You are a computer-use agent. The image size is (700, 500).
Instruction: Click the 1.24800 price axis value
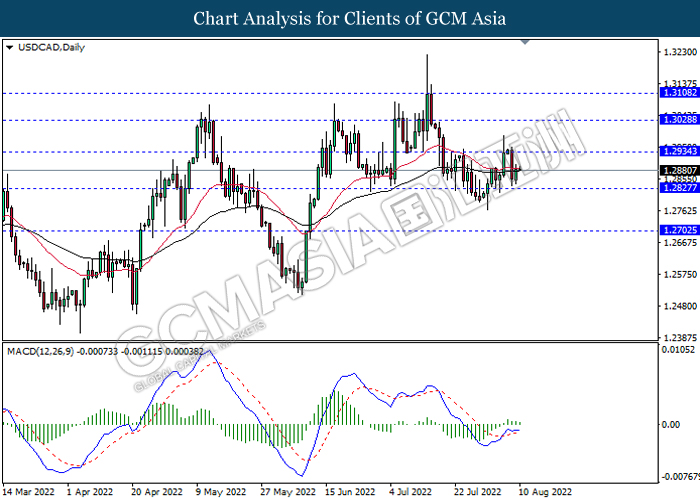click(x=680, y=306)
